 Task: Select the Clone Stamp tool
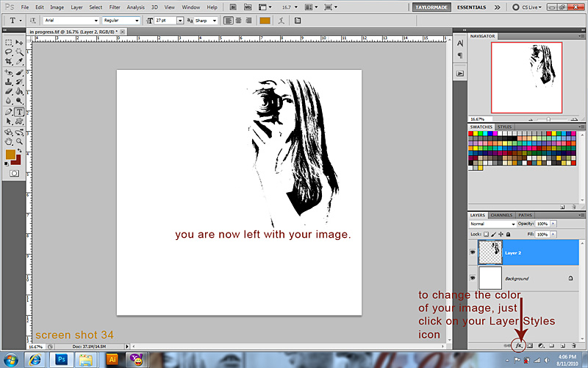pos(9,82)
